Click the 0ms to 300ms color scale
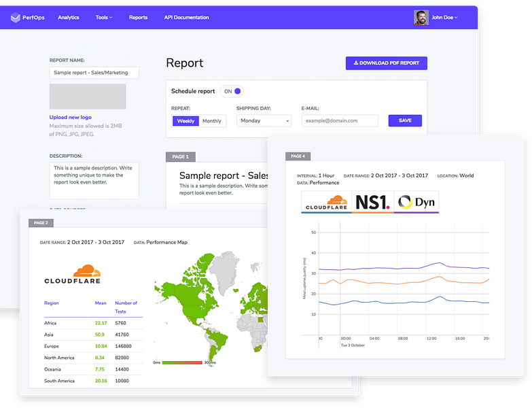532x408 pixels. [182, 363]
